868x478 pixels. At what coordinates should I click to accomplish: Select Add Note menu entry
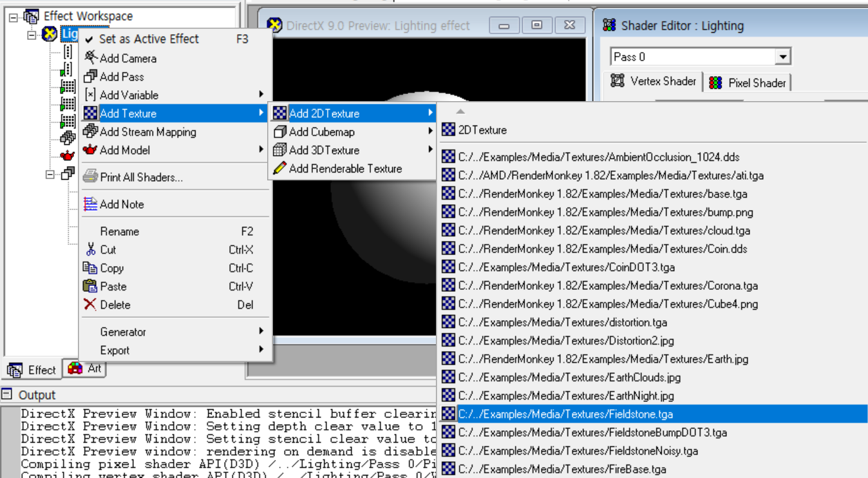pyautogui.click(x=175, y=204)
